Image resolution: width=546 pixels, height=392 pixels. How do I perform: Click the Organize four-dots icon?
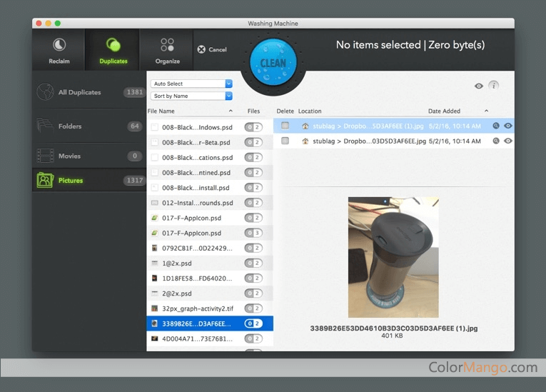(167, 44)
